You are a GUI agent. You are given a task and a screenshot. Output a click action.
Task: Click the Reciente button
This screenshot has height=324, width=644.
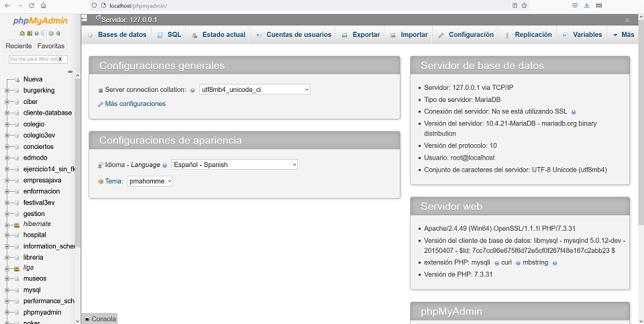tap(18, 46)
